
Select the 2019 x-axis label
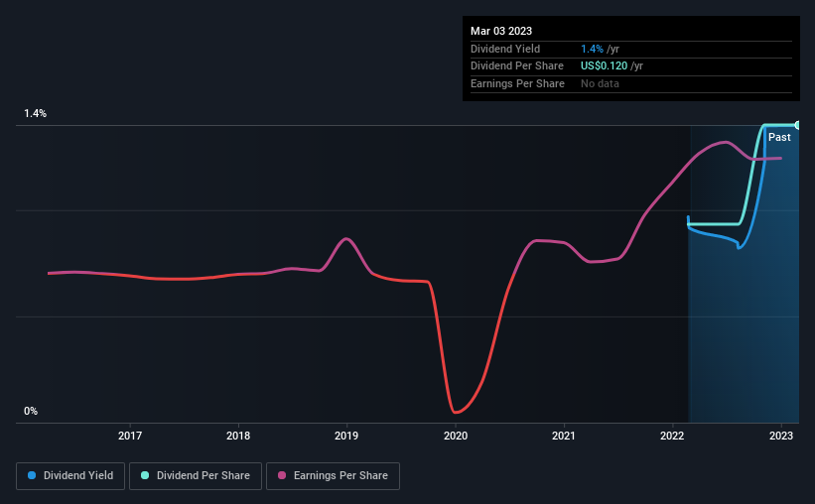[346, 436]
